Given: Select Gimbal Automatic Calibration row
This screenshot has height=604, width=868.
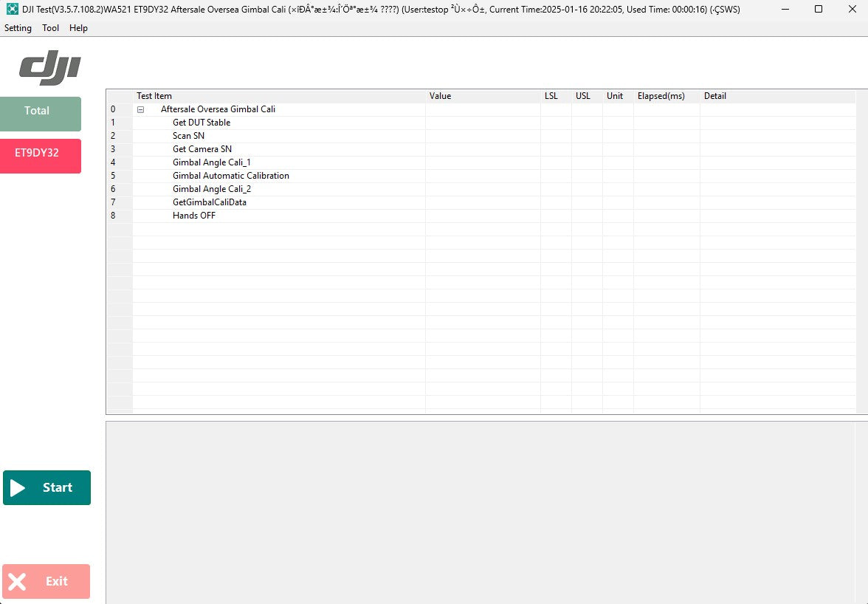Looking at the screenshot, I should click(230, 176).
